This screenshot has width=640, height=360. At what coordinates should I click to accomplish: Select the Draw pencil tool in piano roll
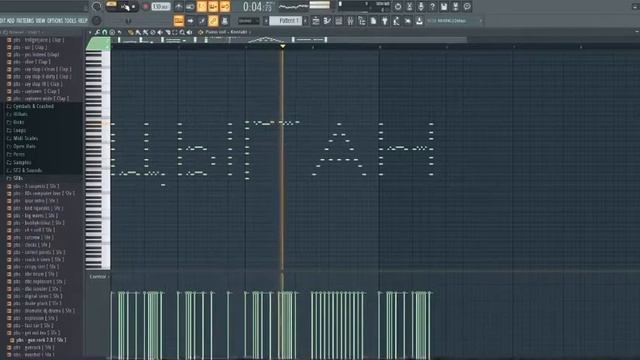click(131, 32)
